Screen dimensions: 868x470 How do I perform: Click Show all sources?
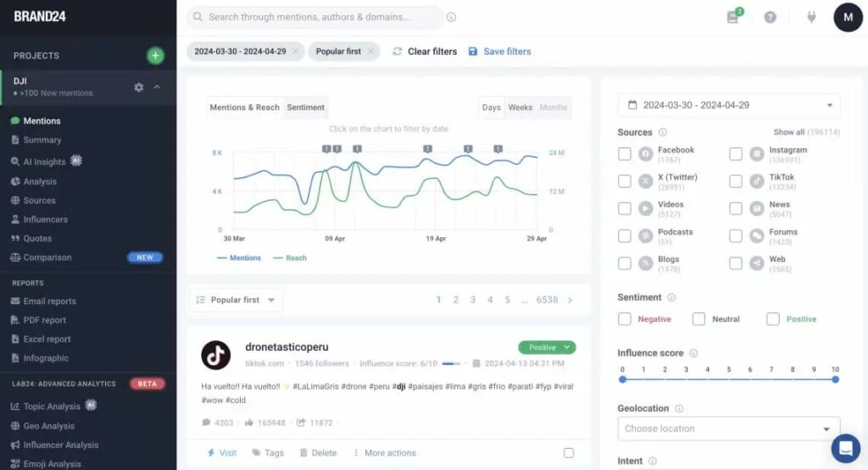(807, 132)
